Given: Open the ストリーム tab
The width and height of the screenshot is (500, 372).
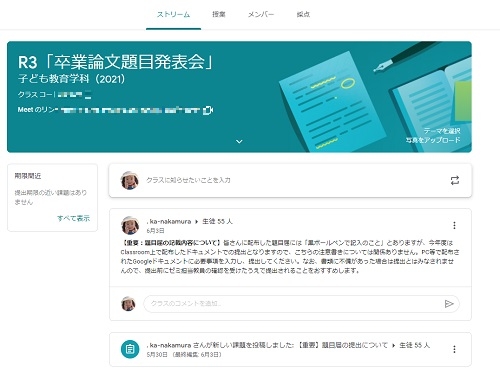Looking at the screenshot, I should pyautogui.click(x=173, y=14).
